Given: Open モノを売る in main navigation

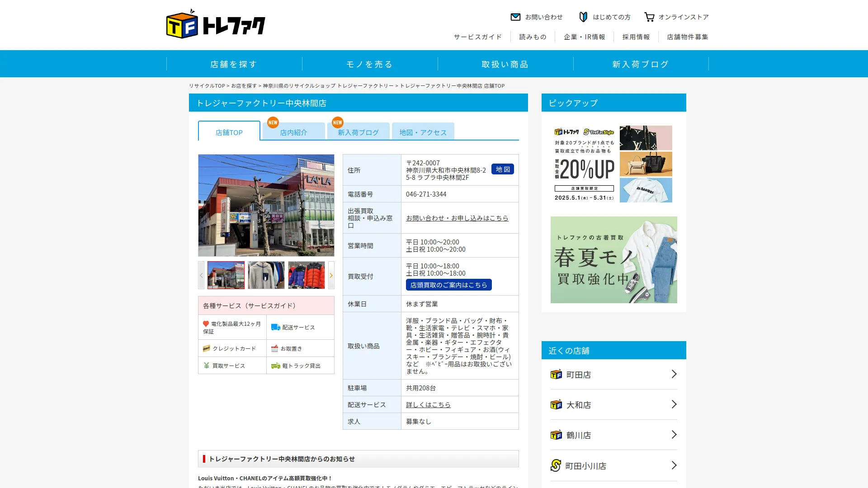Looking at the screenshot, I should pyautogui.click(x=370, y=64).
